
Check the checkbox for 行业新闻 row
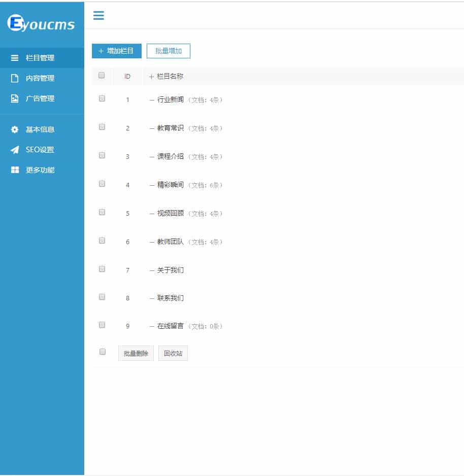point(102,98)
